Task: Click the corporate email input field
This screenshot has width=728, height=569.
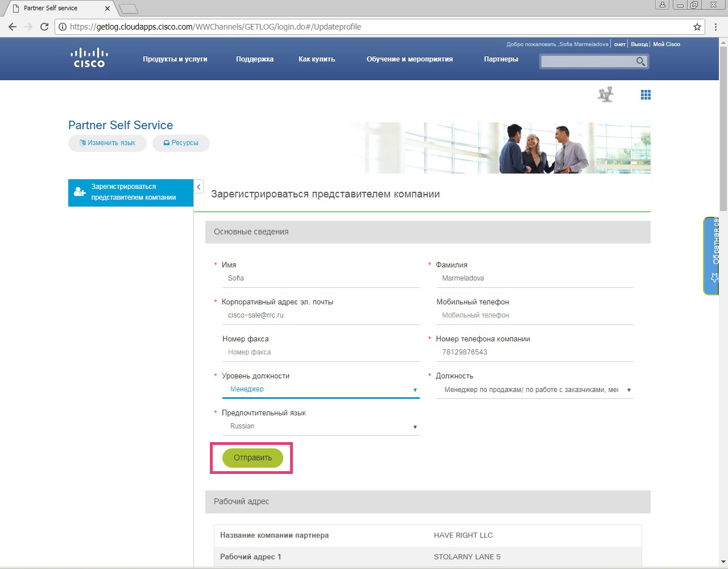Action: tap(321, 316)
